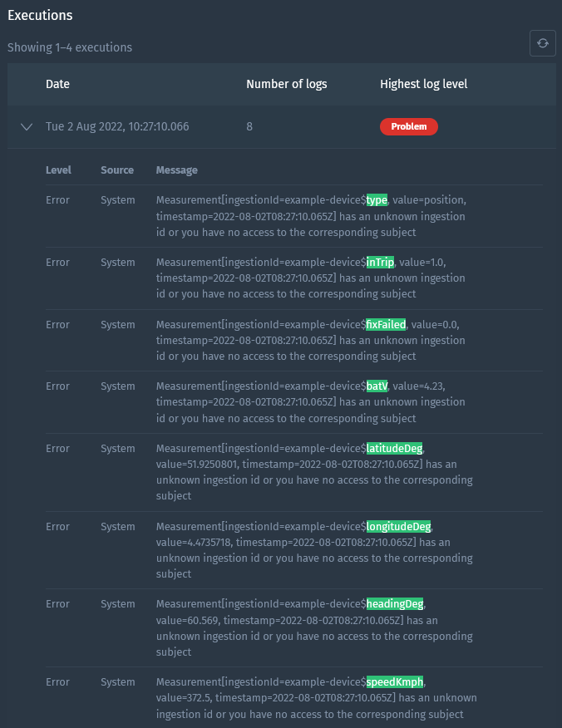This screenshot has height=728, width=562.
Task: Click the Source column header
Action: [116, 170]
